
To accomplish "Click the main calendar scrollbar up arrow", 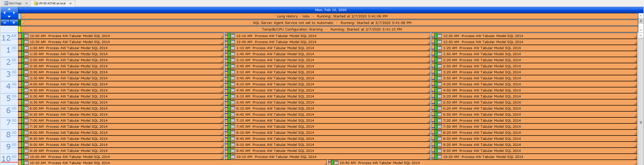I will tap(641, 36).
